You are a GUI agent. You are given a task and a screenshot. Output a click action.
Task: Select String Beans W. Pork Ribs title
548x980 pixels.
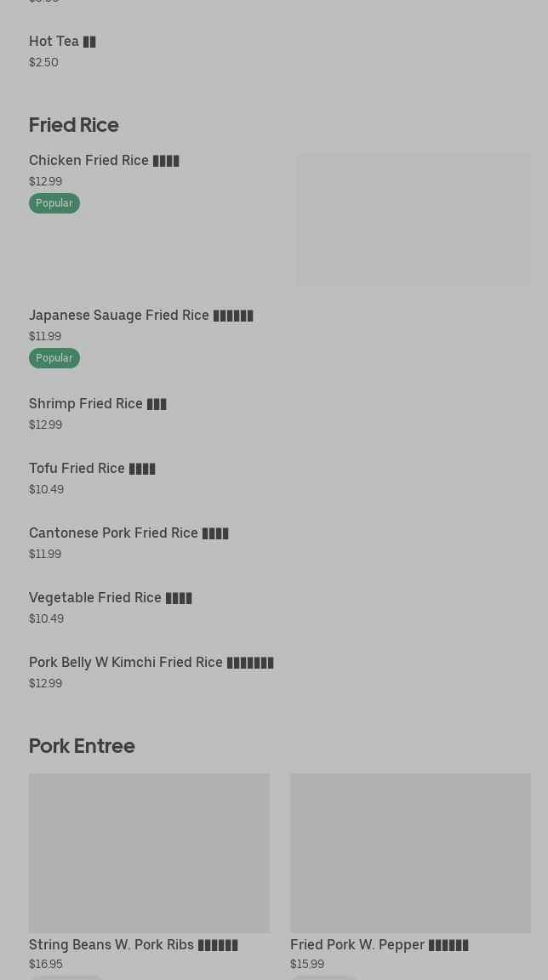point(134,944)
